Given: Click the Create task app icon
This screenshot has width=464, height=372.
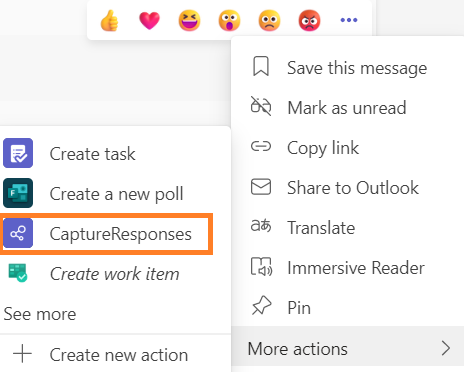Looking at the screenshot, I should pos(18,153).
